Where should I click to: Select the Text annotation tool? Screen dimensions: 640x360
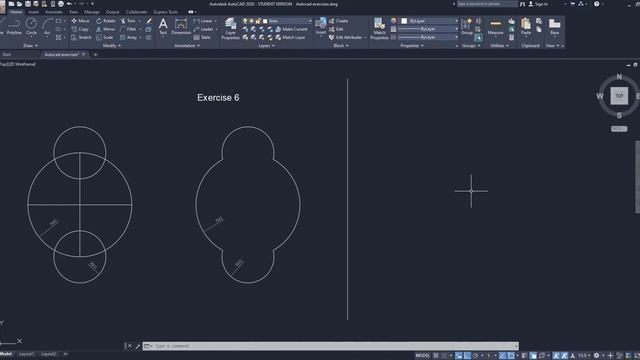coord(163,26)
